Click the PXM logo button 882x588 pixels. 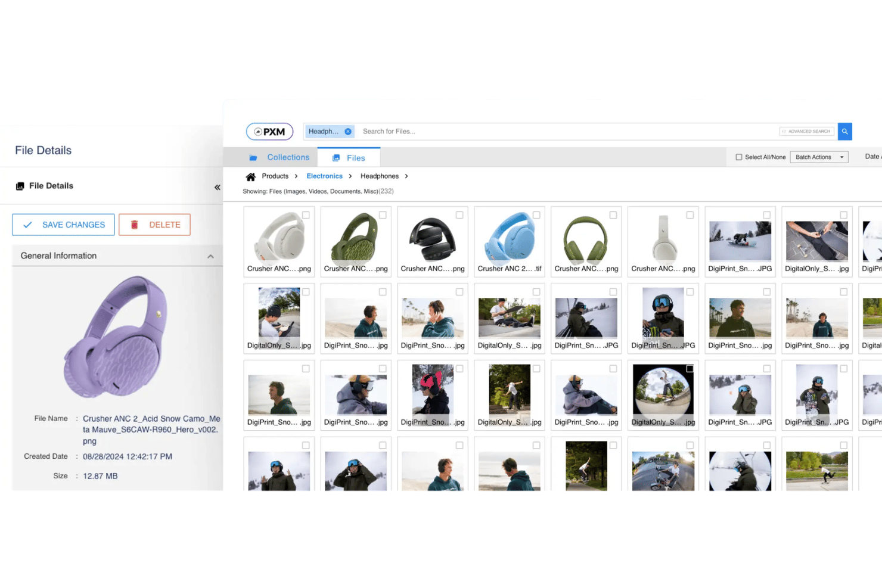pos(269,132)
